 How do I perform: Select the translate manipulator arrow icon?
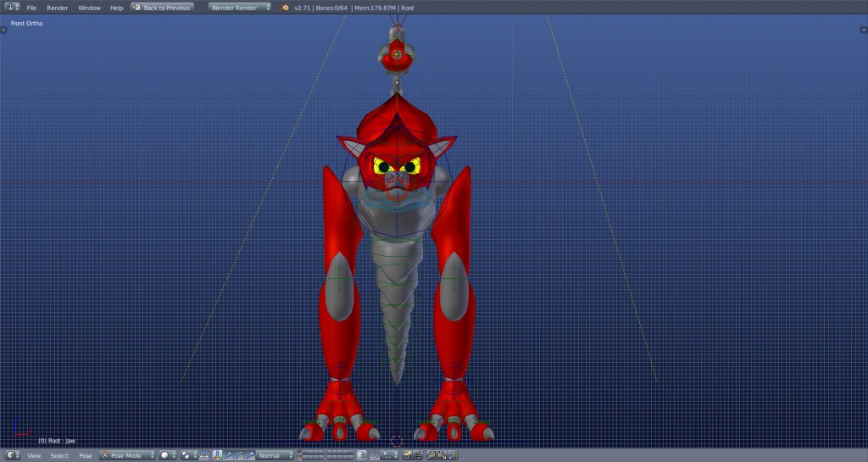tap(228, 455)
